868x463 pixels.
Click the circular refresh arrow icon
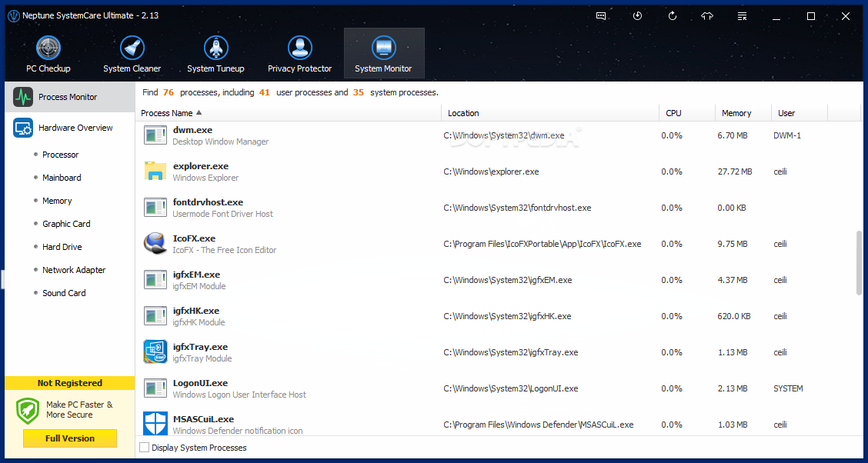(673, 16)
